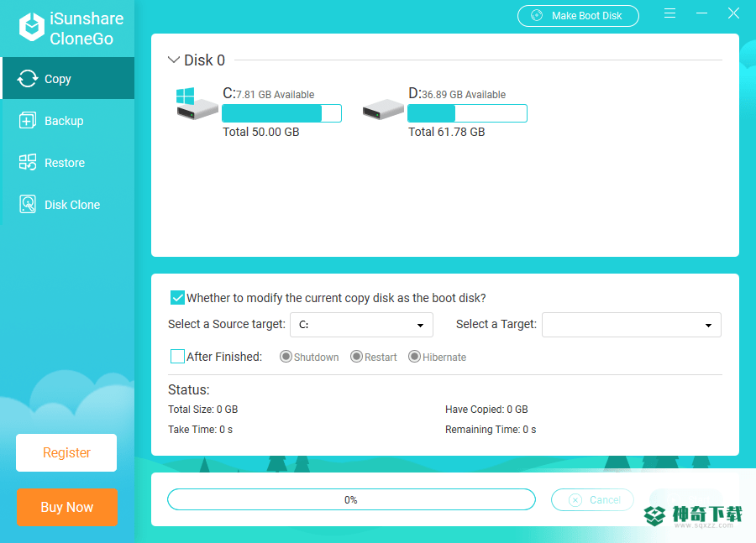Close the CloneGo window
The width and height of the screenshot is (756, 543).
coord(733,13)
